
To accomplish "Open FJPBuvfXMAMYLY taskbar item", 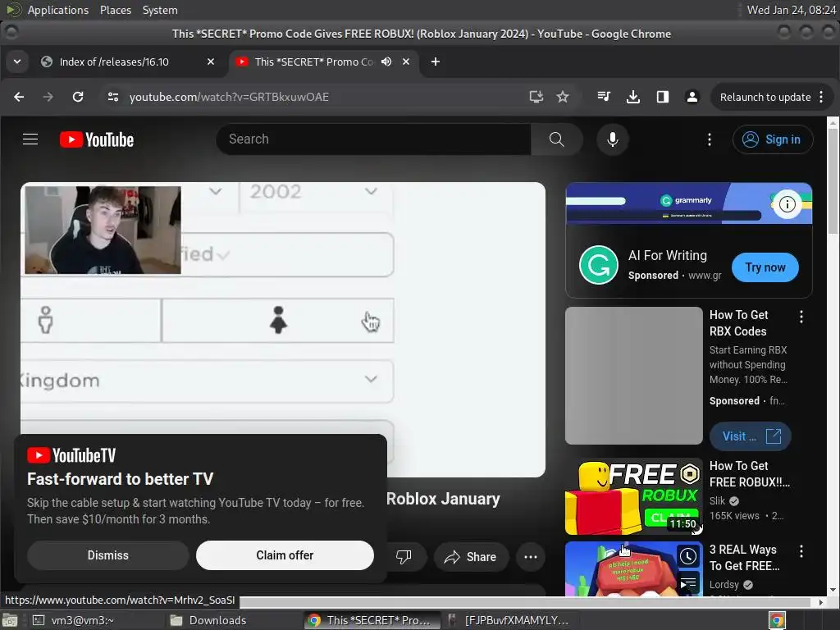I will [508, 620].
